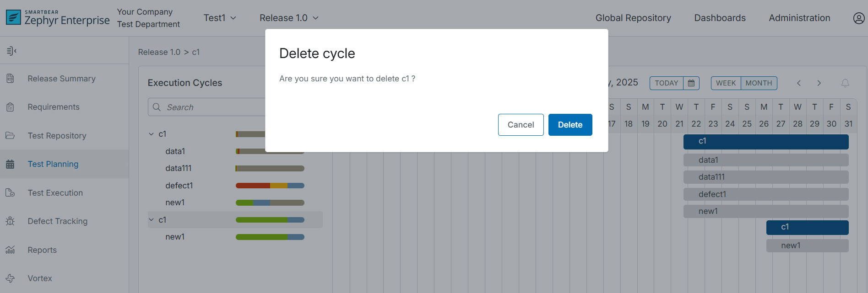Open the Release 1.0 dropdown
The height and width of the screenshot is (293, 868).
pos(288,18)
